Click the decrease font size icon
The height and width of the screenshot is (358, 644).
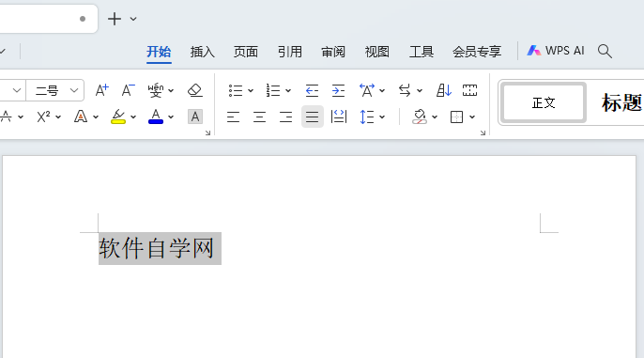click(x=128, y=90)
